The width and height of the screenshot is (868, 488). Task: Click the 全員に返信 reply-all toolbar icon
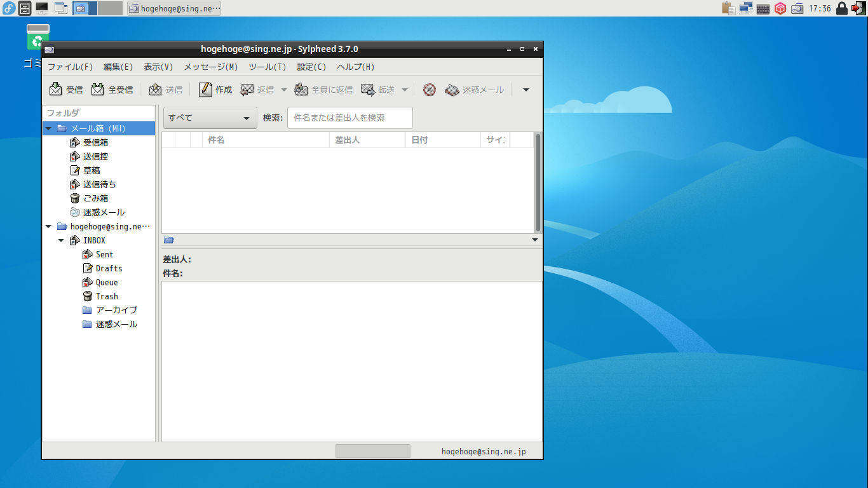[301, 90]
